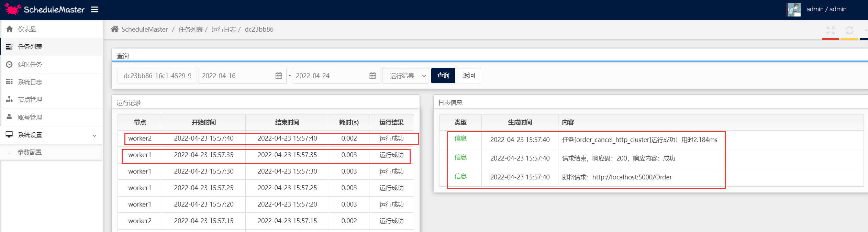This screenshot has width=868, height=232.
Task: Toggle the hamburger sidebar menu
Action: click(x=95, y=10)
